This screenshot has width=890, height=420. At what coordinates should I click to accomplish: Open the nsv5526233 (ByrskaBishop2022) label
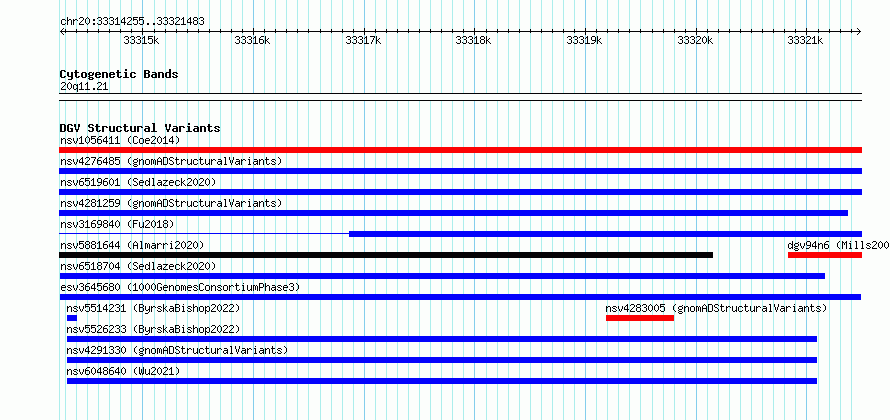(153, 329)
